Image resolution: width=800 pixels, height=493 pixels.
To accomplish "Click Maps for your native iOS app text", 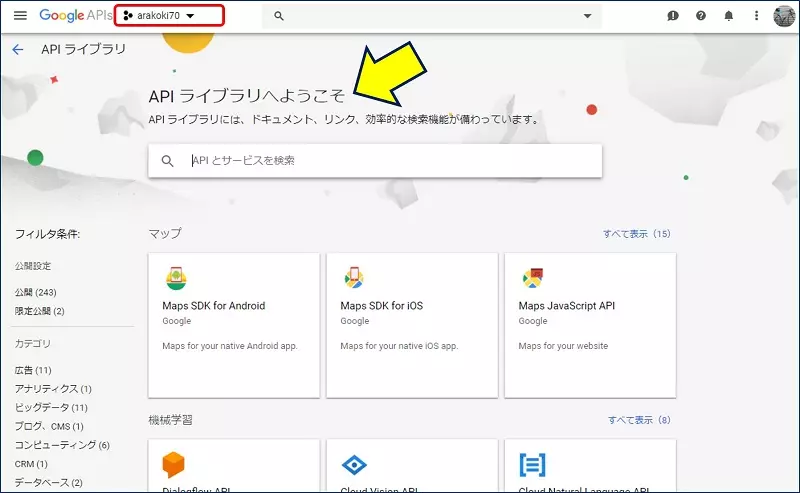I will 399,346.
